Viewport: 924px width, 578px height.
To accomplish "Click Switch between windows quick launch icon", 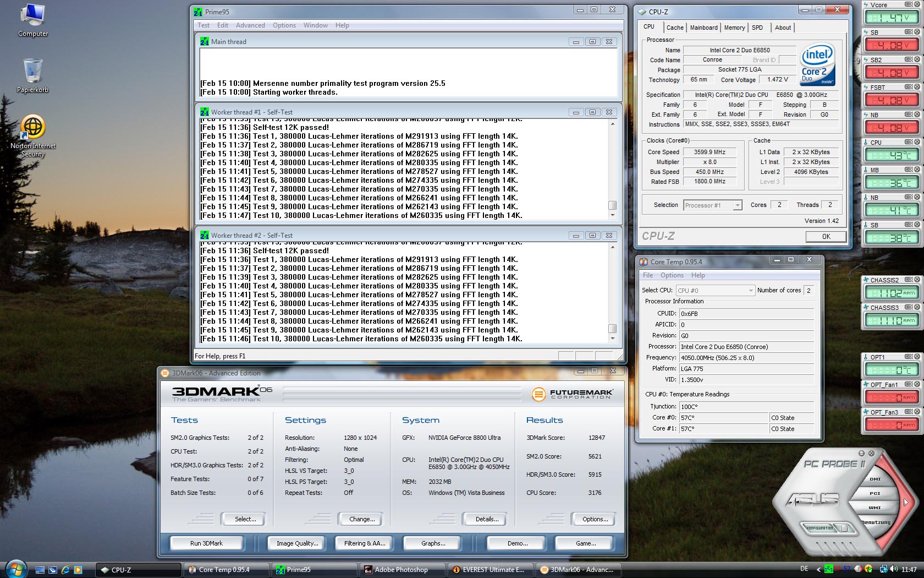I will tap(53, 570).
